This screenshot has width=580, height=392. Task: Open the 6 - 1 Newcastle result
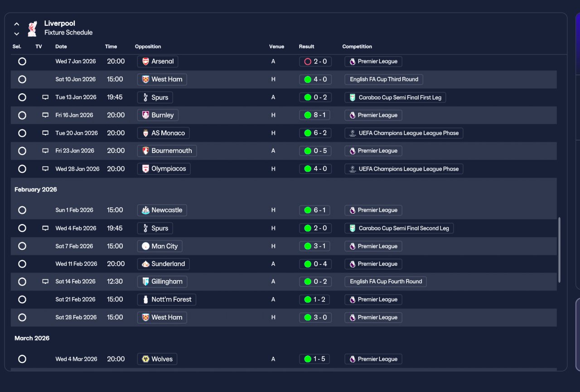pyautogui.click(x=315, y=210)
